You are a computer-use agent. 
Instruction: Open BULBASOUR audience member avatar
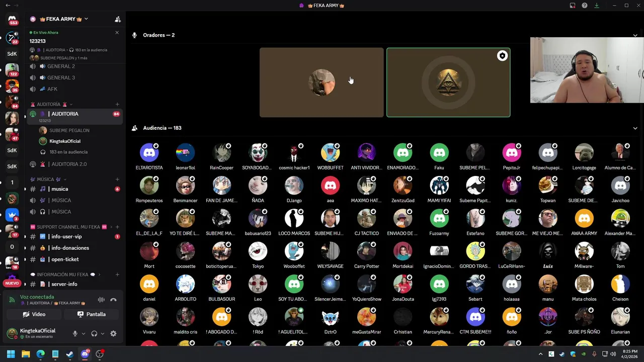(221, 284)
